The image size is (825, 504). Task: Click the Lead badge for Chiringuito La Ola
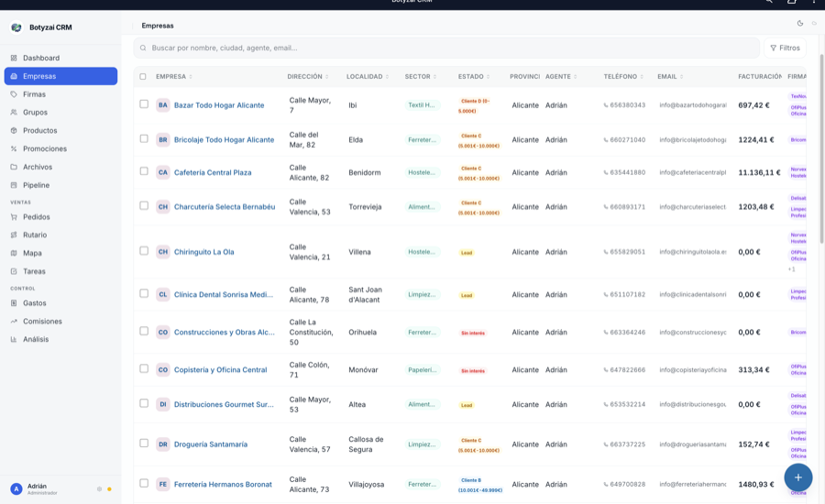[x=467, y=253]
